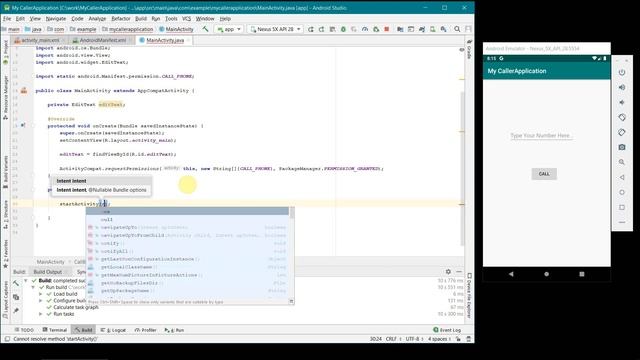Screen dimensions: 640x360
Task: Rotate the emulator left
Action: pos(622,118)
